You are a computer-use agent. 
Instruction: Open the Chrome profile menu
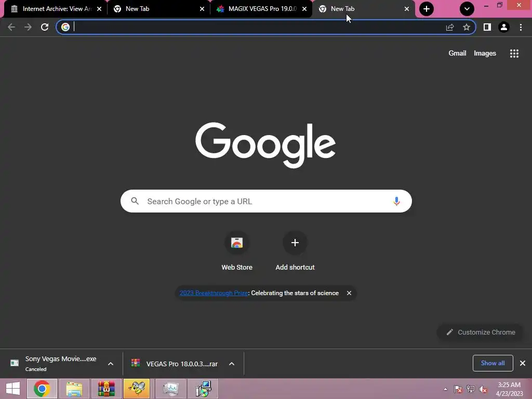(x=504, y=27)
